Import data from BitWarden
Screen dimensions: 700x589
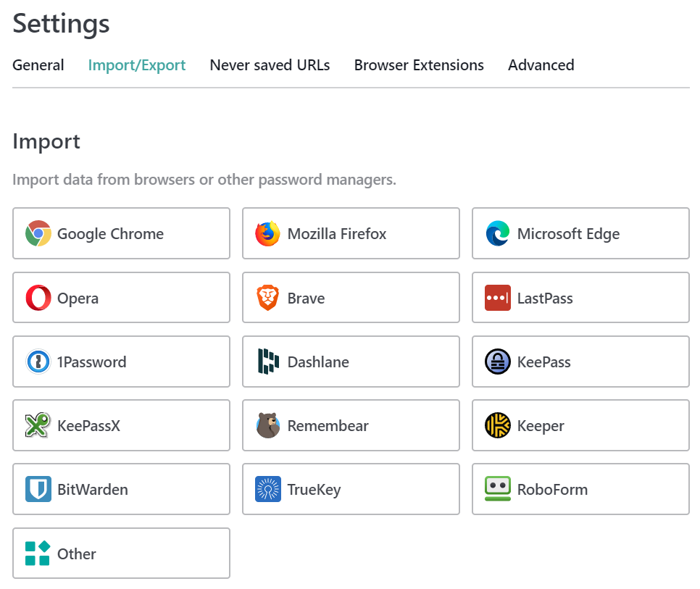tap(121, 489)
